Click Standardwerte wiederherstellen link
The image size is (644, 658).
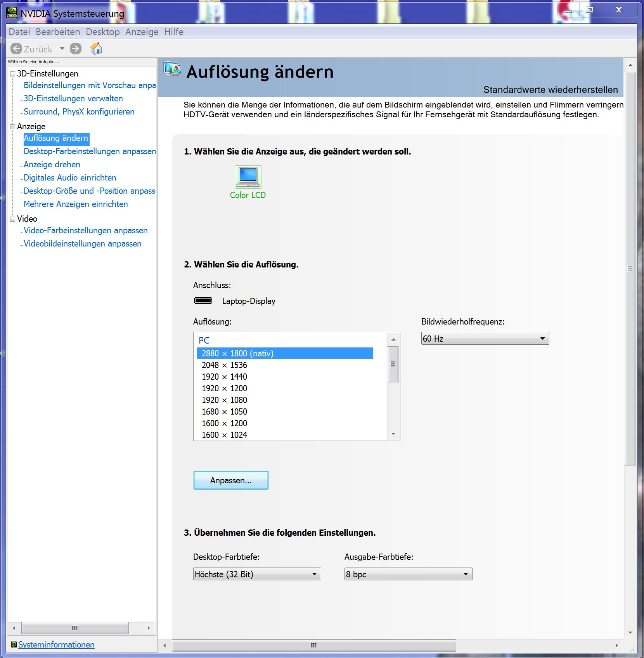tap(550, 90)
